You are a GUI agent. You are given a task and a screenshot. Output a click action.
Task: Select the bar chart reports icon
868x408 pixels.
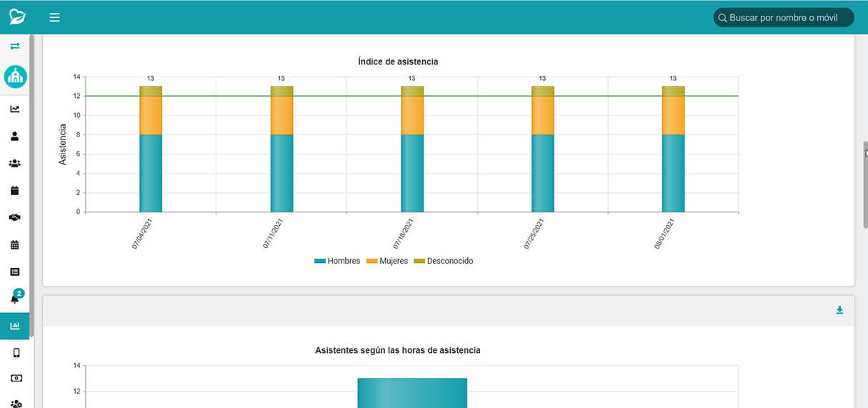tap(15, 326)
